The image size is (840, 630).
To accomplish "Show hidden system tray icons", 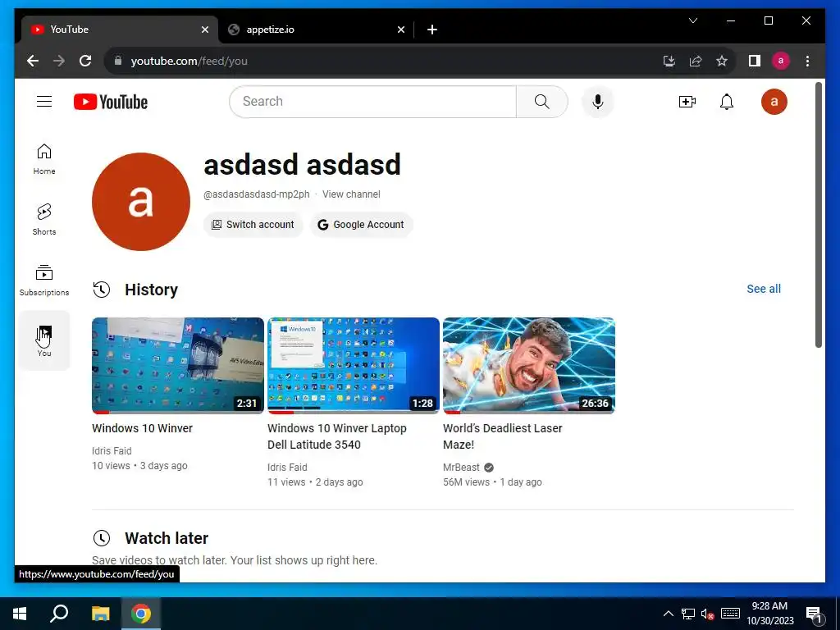I will [x=668, y=614].
